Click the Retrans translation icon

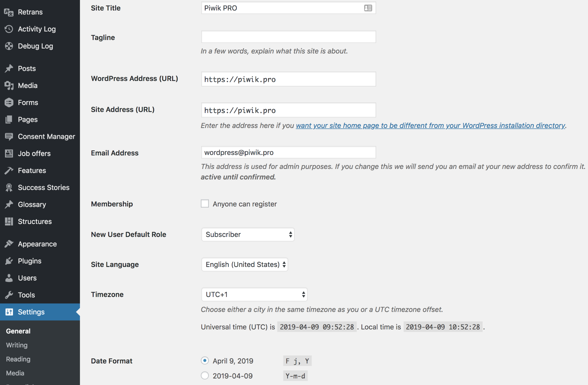pyautogui.click(x=9, y=12)
